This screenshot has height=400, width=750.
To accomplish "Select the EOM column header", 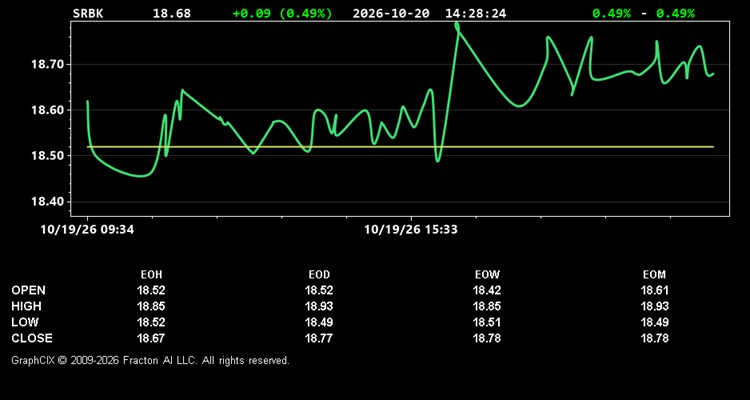I will (654, 275).
